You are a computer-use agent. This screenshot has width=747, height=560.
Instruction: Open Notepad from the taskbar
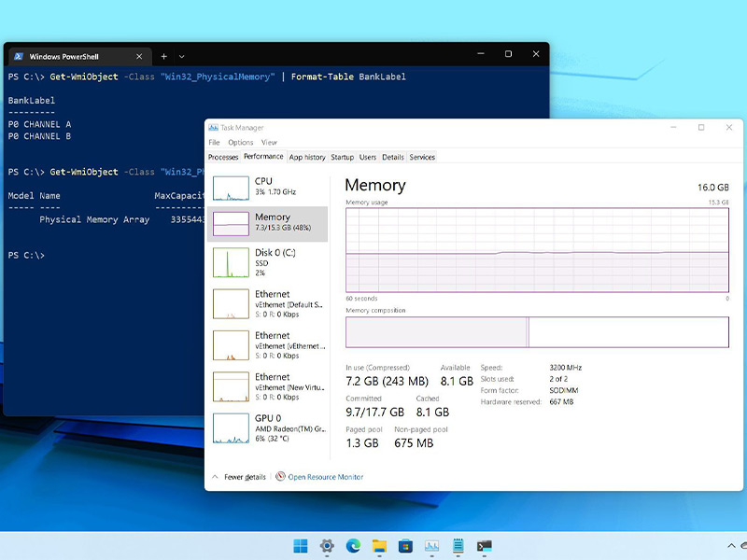(x=458, y=546)
